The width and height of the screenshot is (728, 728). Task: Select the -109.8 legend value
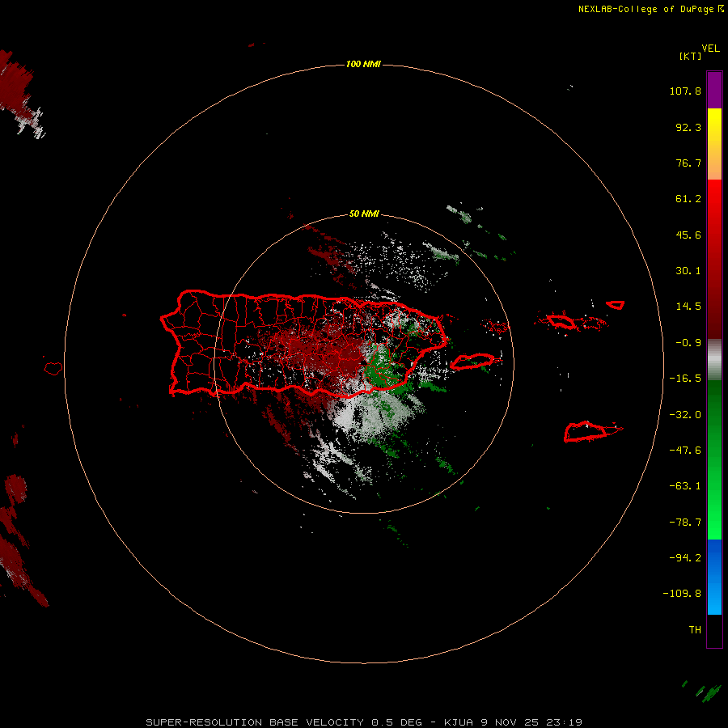(x=682, y=594)
